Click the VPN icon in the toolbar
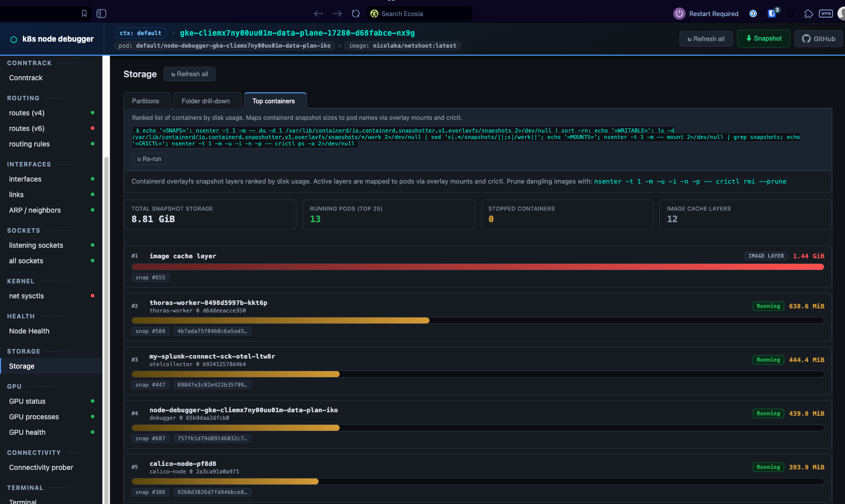The width and height of the screenshot is (845, 504). [x=826, y=14]
